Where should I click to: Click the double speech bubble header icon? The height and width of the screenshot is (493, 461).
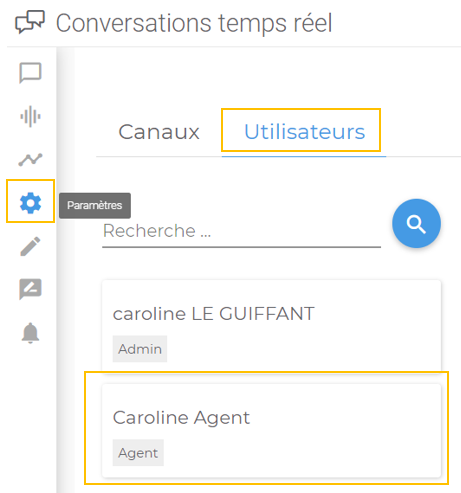[30, 22]
